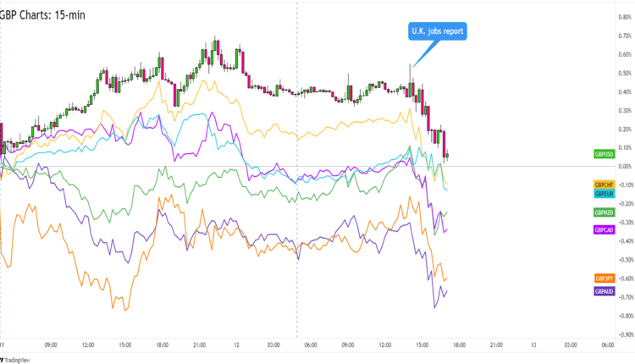The height and width of the screenshot is (364, 635).
Task: Click the 0.00% price axis label
Action: (x=626, y=167)
